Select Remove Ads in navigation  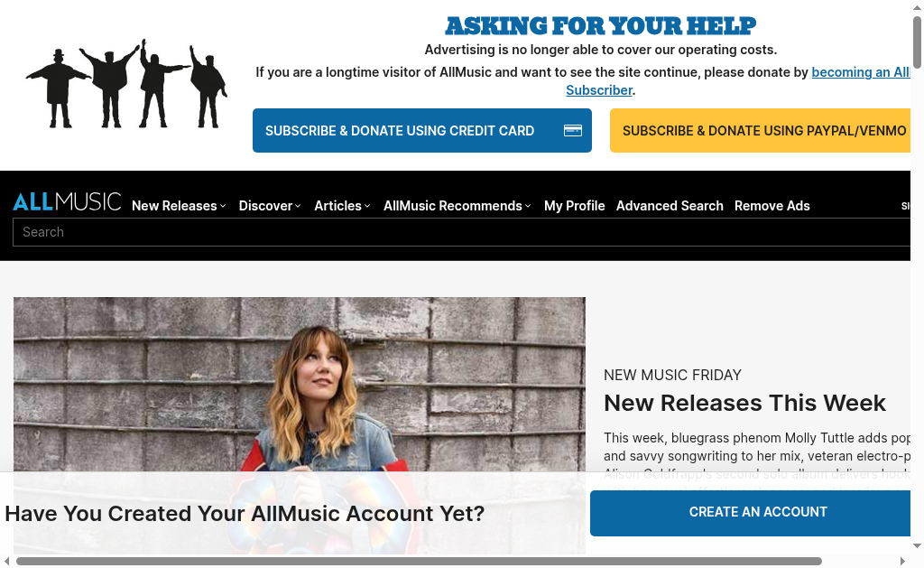772,206
